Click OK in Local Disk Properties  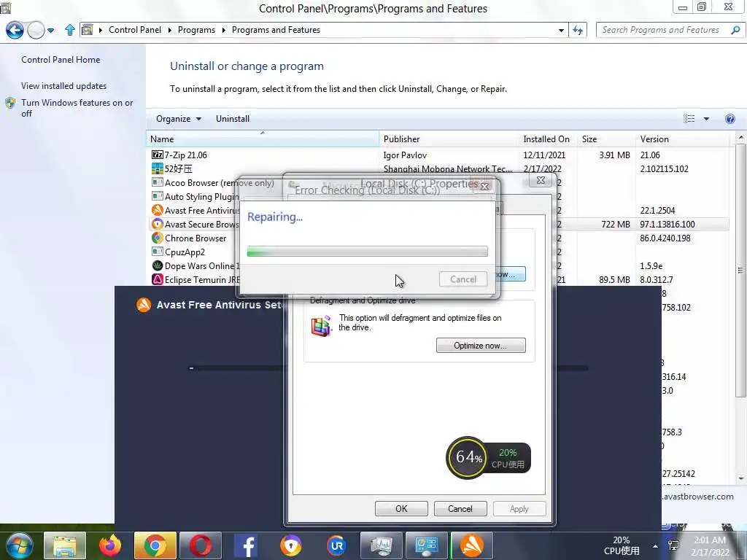point(401,508)
